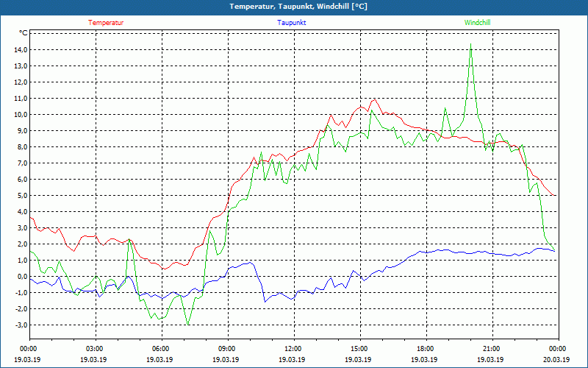This screenshot has width=588, height=368.
Task: Click the 20.03.19 date label
Action: (x=556, y=359)
